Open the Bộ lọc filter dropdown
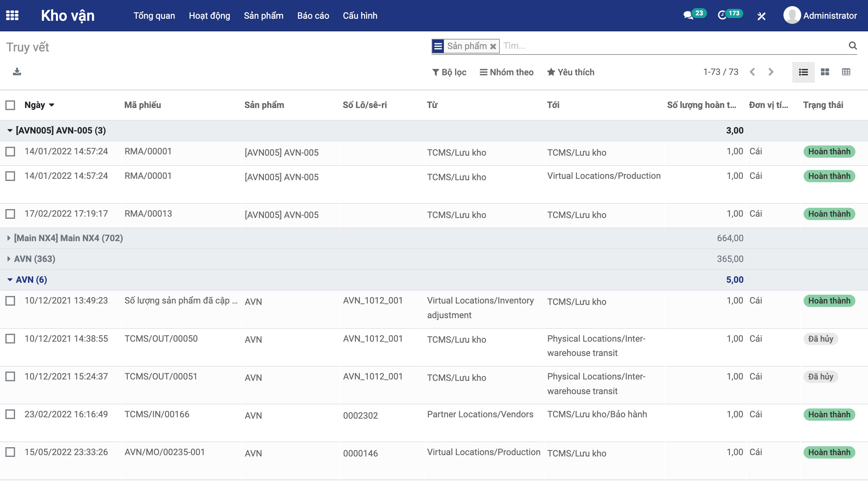The height and width of the screenshot is (481, 868). (x=449, y=72)
